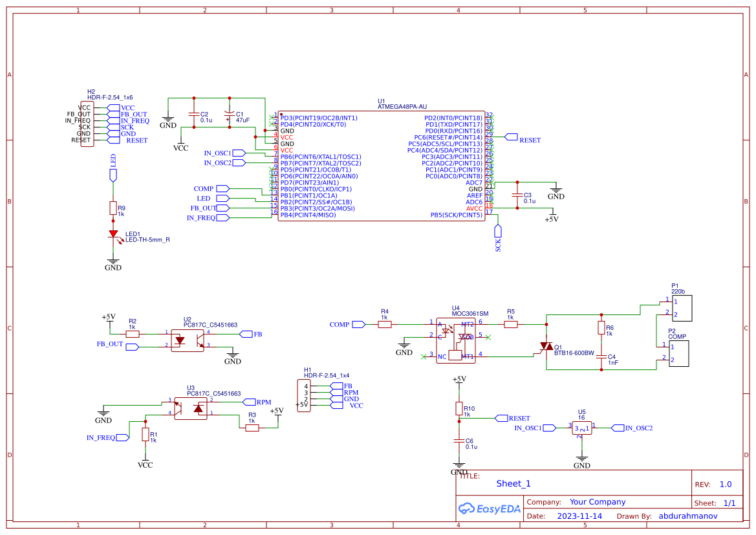756x535 pixels.
Task: Select the +5V power flag above R10
Action: (458, 380)
